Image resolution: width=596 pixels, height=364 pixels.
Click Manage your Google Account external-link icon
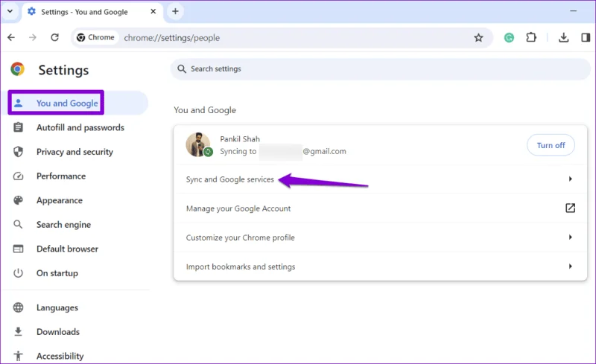570,208
